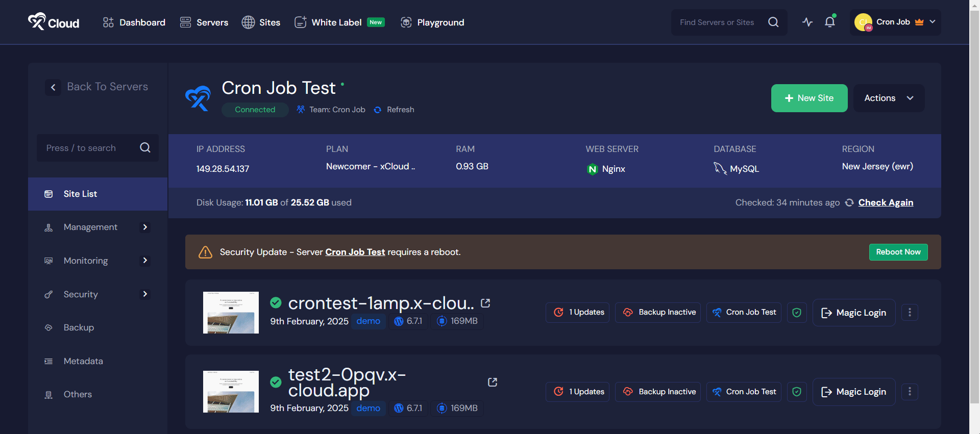
Task: Open the Actions dropdown
Action: pyautogui.click(x=889, y=98)
